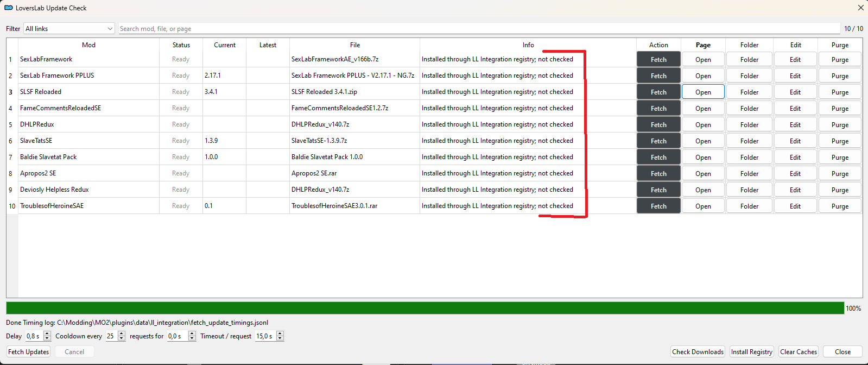Select file cell Apropos2 SE.rar

point(354,173)
